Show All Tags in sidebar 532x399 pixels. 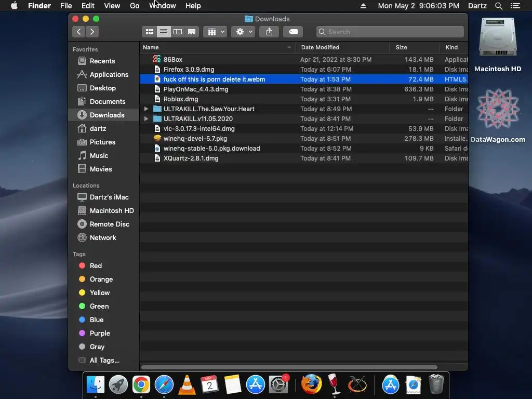pyautogui.click(x=103, y=361)
